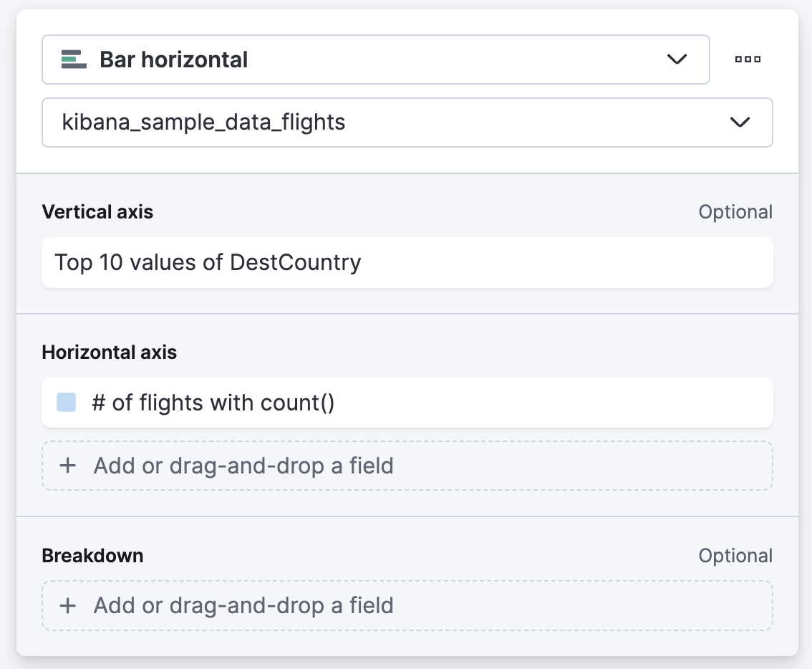
Task: Click "Add or drag-and-drop a field" in Breakdown
Action: click(x=243, y=605)
